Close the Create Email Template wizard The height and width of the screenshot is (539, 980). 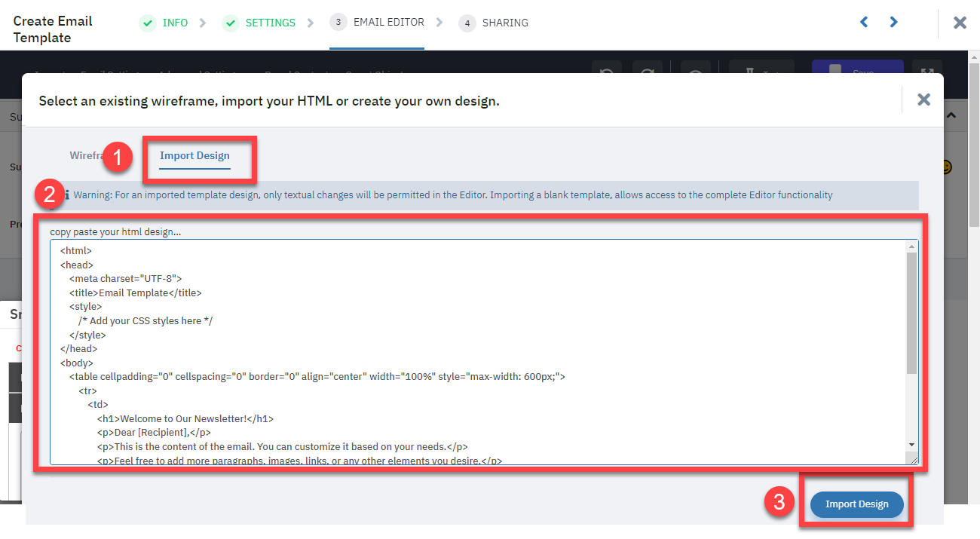point(960,23)
